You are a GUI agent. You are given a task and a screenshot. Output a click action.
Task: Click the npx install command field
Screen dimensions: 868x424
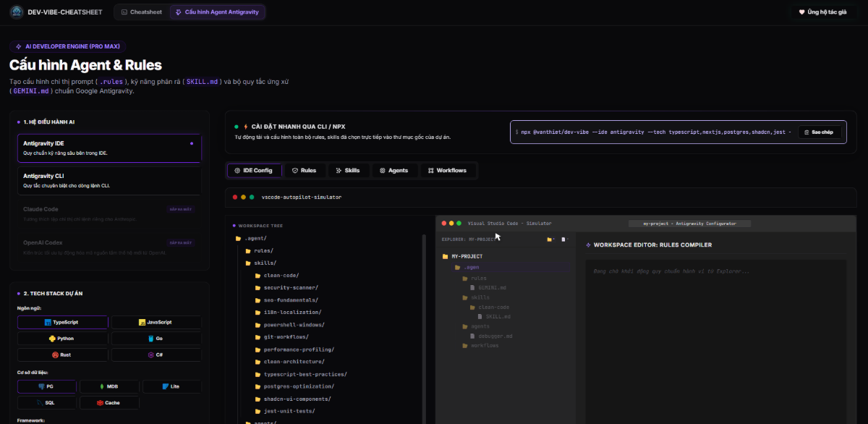pos(678,132)
